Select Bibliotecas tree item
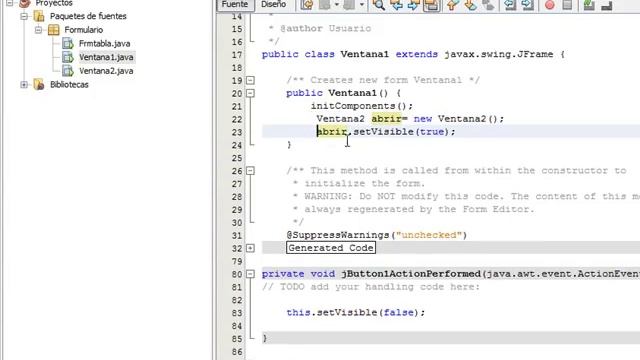Screen dimensions: 640x360 (69, 84)
